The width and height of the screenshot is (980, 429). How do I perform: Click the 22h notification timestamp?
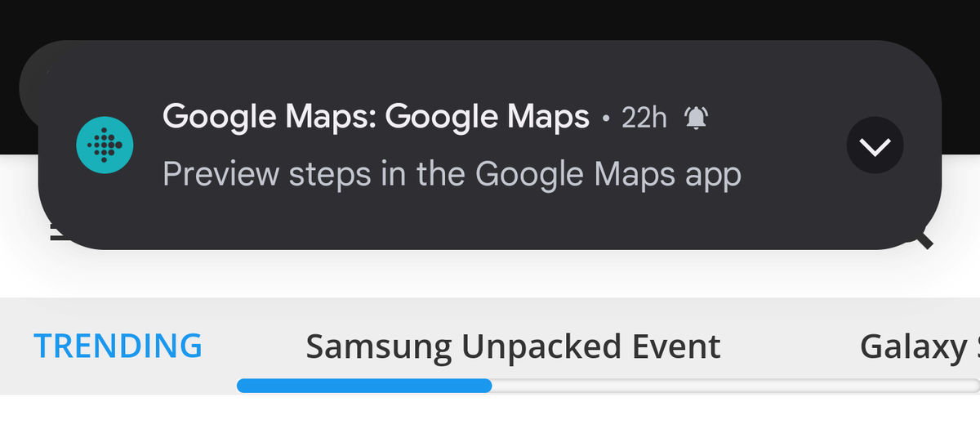(x=644, y=118)
